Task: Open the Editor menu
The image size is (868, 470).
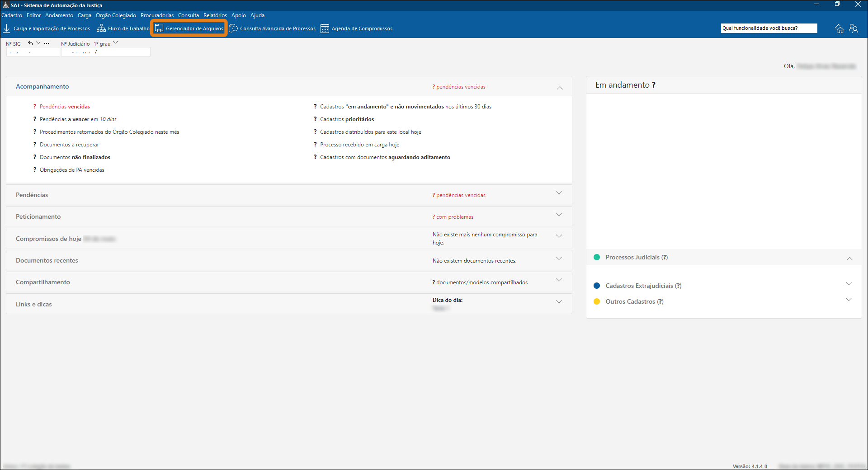Action: (x=34, y=15)
